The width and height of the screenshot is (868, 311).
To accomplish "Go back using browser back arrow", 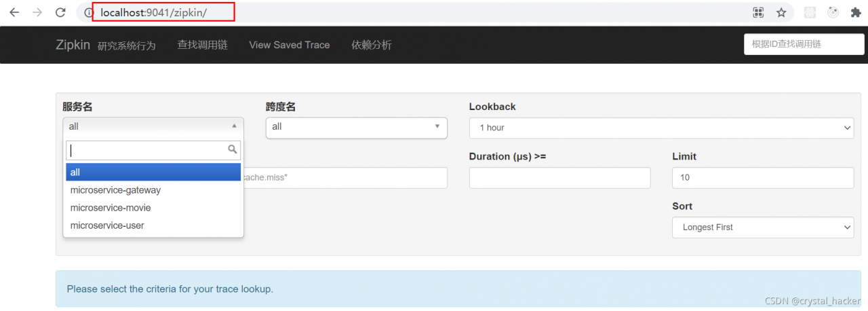I will pos(14,12).
